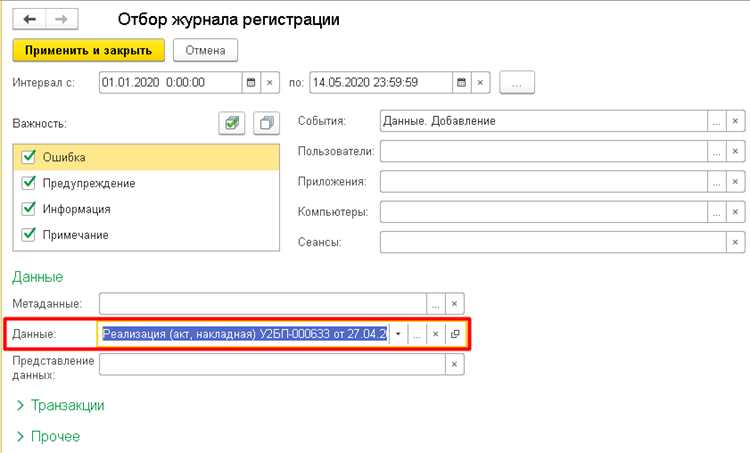Click the Пользователи field
This screenshot has height=453, width=750.
[543, 151]
